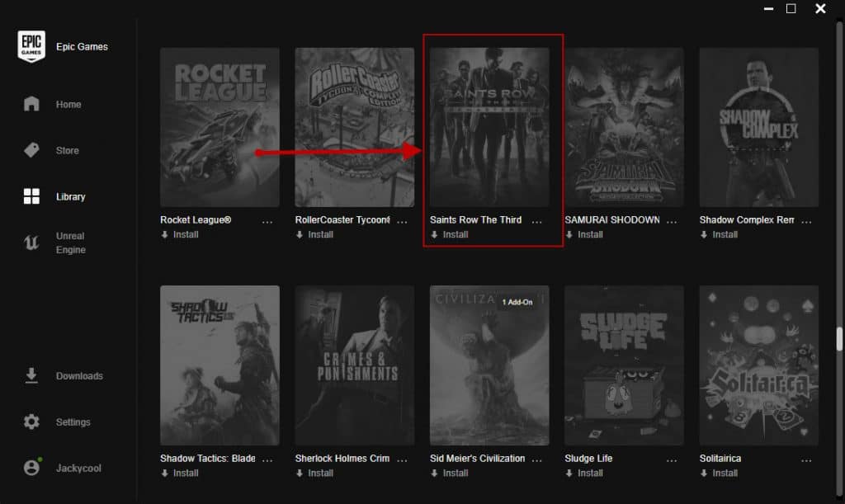This screenshot has height=504, width=845.
Task: Open the three-dot menu for Shadow Tactics
Action: (267, 459)
